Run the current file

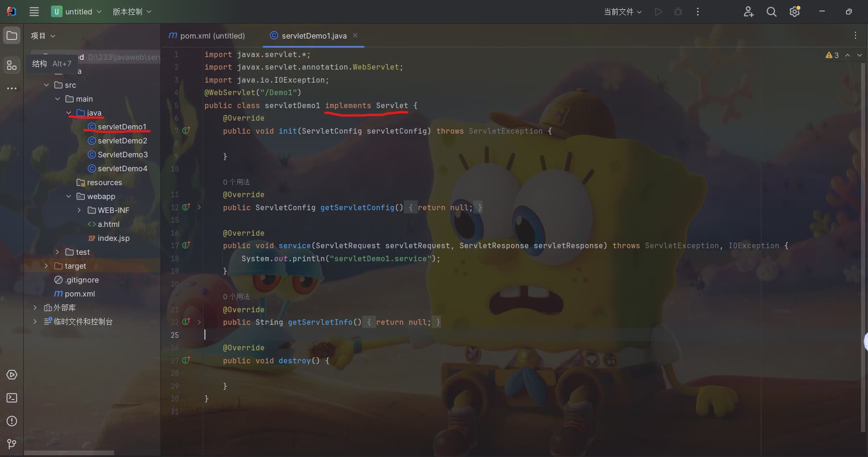[x=658, y=12]
